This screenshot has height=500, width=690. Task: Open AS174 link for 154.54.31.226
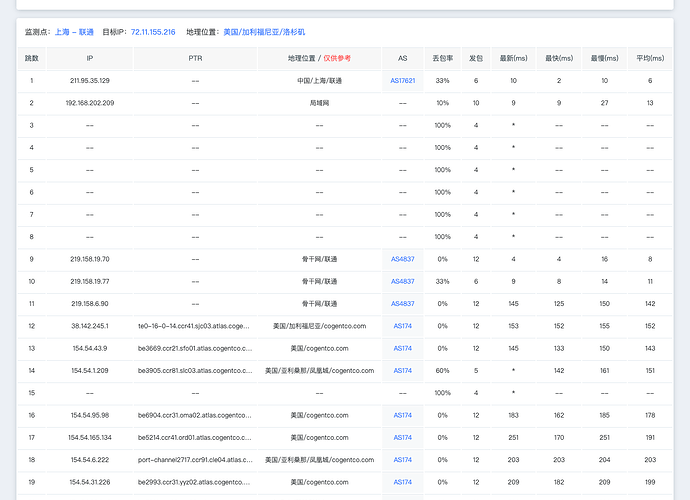click(403, 482)
